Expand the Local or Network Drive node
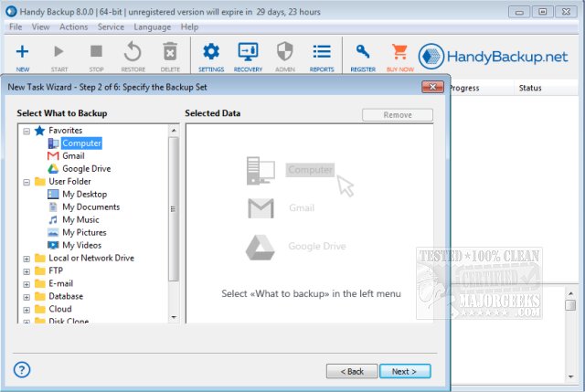585x392 pixels. point(27,259)
